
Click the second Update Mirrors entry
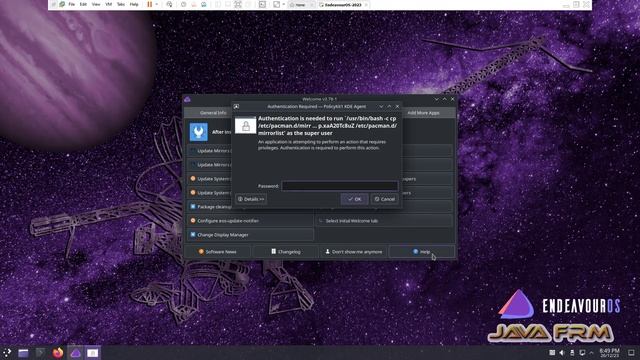[x=209, y=164]
